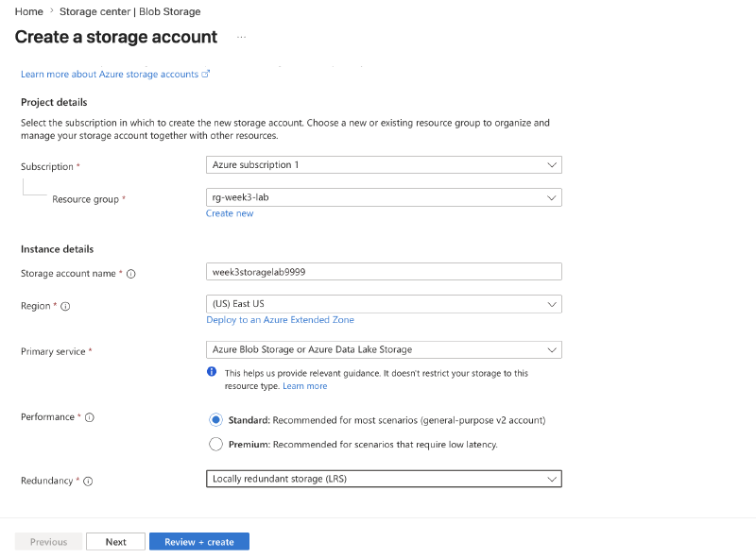
Task: Click the Storage account name info icon
Action: (x=130, y=274)
